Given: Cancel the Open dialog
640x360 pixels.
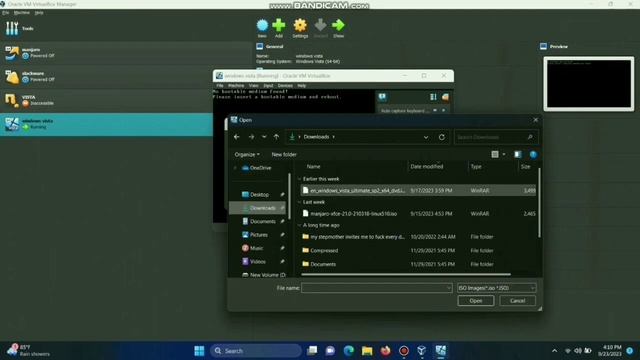Looking at the screenshot, I should pyautogui.click(x=517, y=301).
